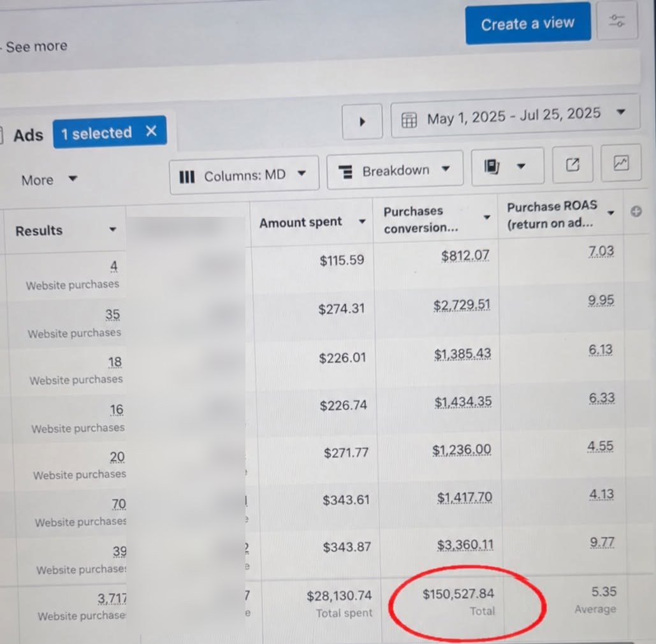
Task: Click the $150,527.84 total conversion value
Action: click(x=458, y=594)
